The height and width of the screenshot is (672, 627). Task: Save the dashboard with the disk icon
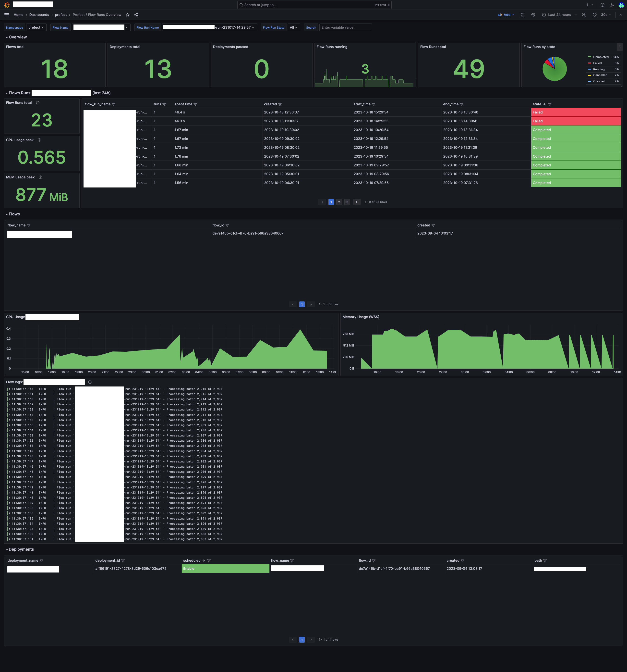pos(522,15)
